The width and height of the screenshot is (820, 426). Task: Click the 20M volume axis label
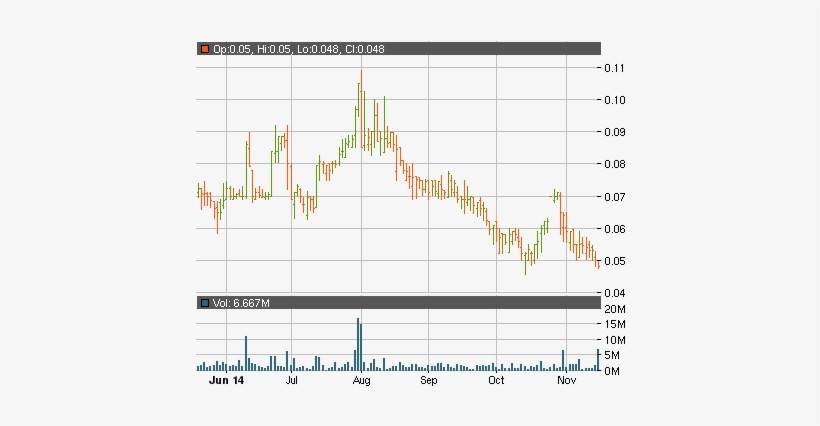(x=615, y=309)
